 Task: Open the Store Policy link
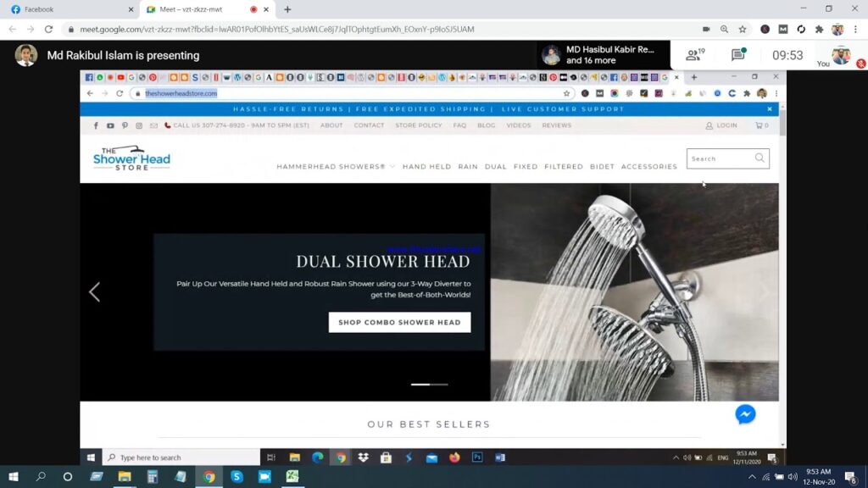pyautogui.click(x=419, y=125)
